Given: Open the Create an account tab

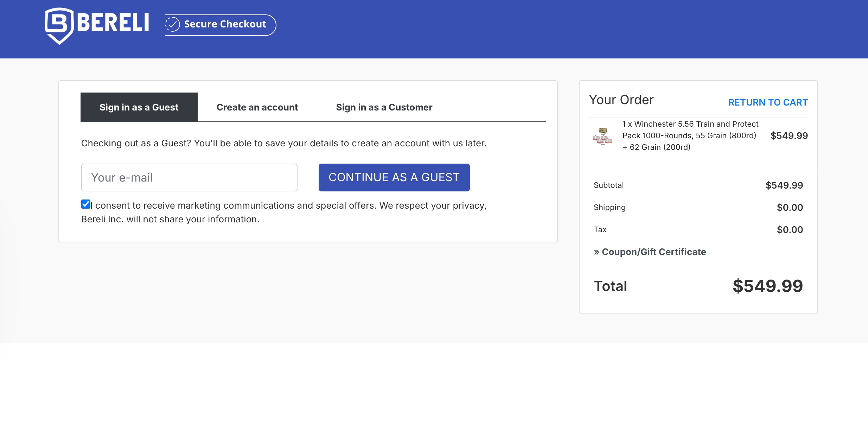Looking at the screenshot, I should coord(257,107).
